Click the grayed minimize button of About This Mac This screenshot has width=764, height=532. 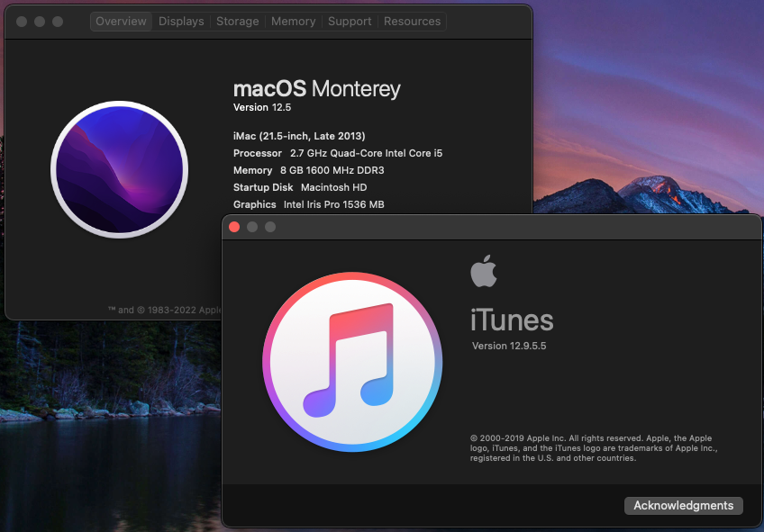point(40,22)
